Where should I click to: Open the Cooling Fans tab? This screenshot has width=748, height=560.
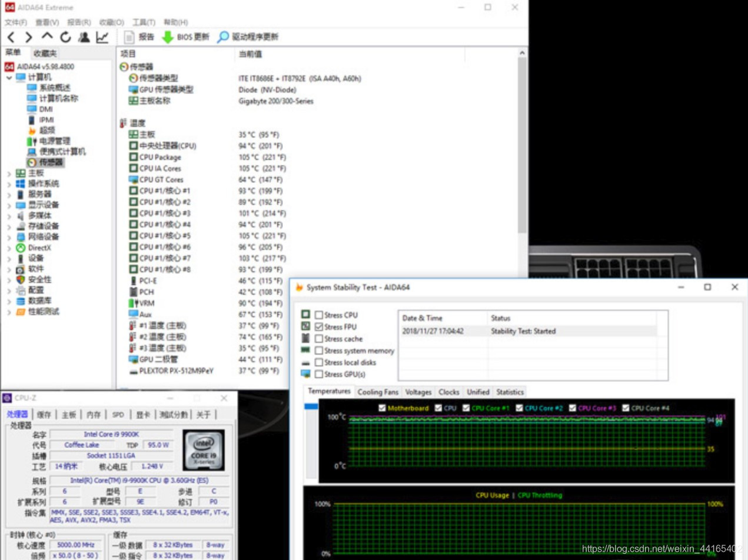tap(378, 392)
